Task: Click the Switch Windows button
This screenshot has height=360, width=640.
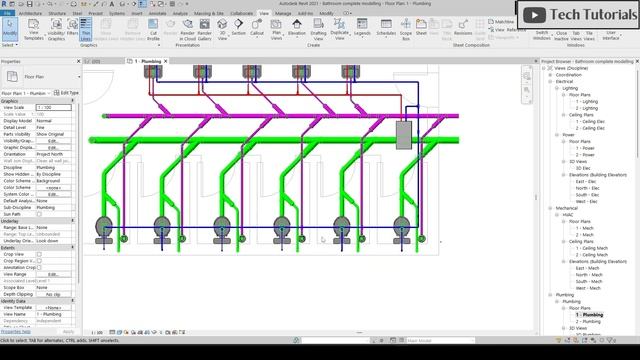Action: click(x=542, y=35)
